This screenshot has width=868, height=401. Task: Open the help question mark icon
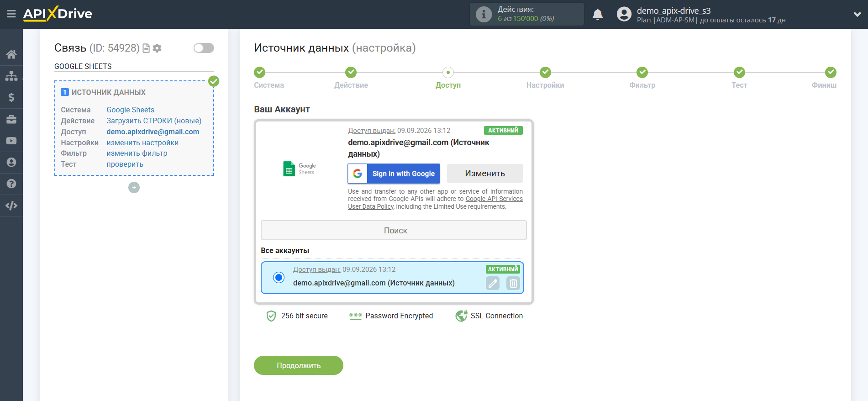point(11,184)
